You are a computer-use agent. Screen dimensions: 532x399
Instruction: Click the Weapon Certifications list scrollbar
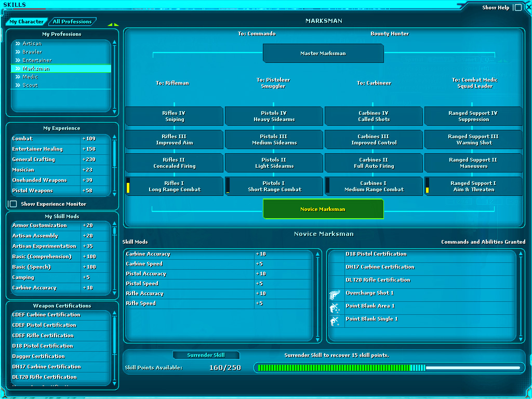(x=114, y=348)
